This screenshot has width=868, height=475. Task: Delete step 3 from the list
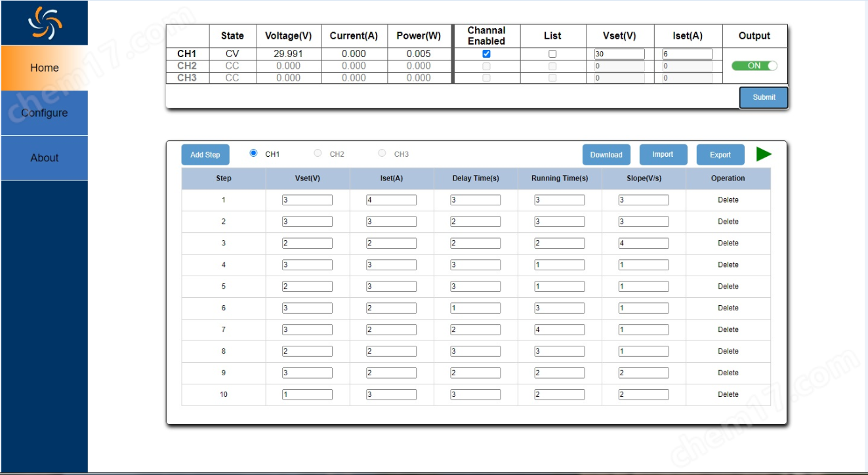point(728,243)
